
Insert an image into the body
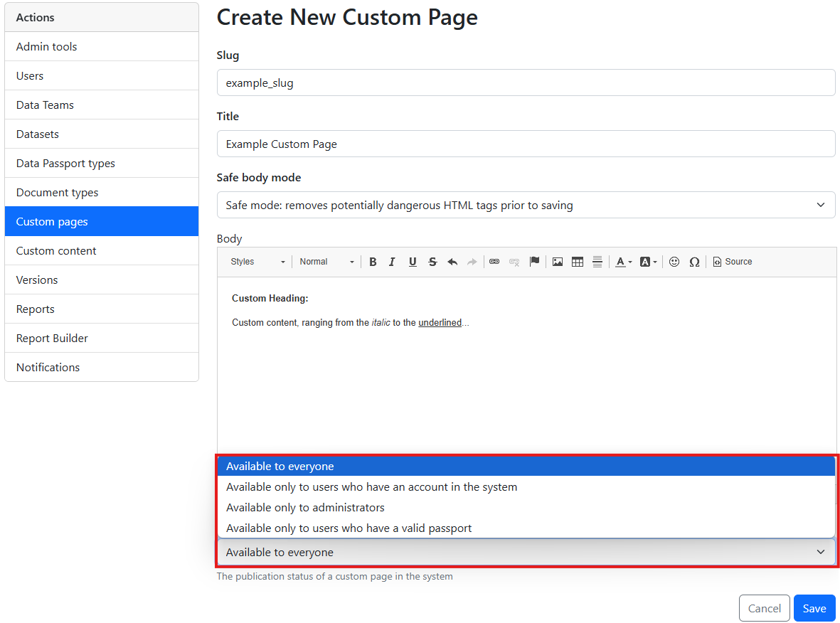click(558, 262)
